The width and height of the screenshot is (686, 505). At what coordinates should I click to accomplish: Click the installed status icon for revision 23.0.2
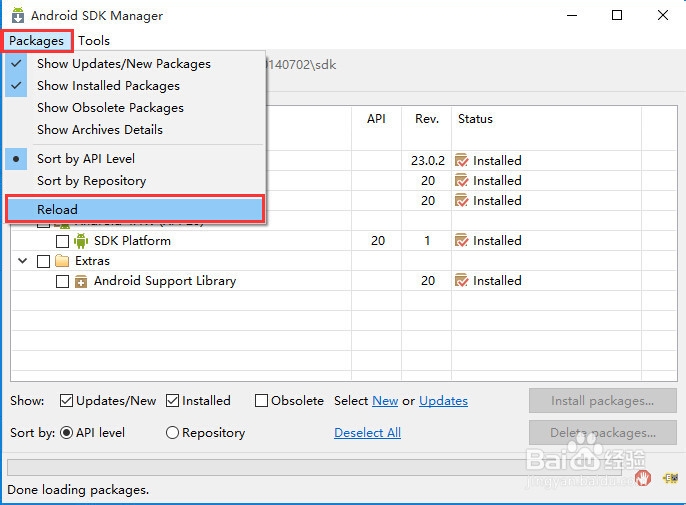click(x=461, y=160)
